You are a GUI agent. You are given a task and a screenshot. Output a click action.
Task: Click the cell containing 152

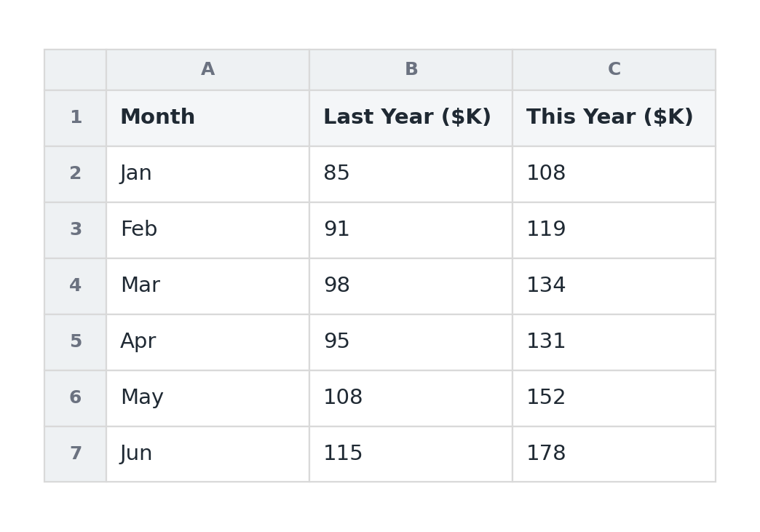point(614,398)
